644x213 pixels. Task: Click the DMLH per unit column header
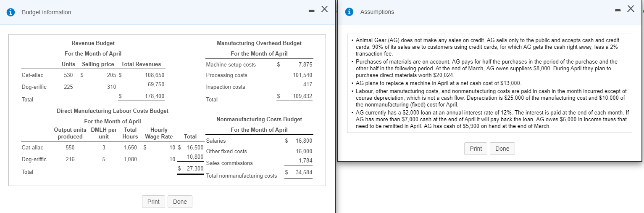coord(104,133)
